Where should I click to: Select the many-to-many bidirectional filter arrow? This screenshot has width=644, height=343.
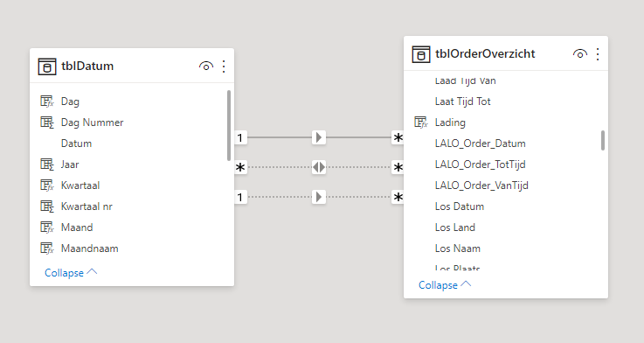coord(319,167)
